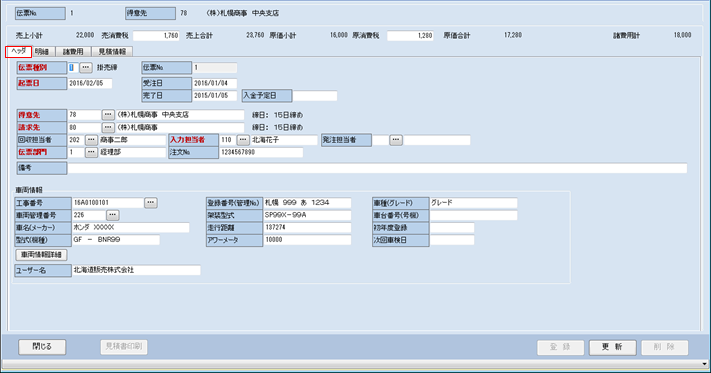Screen dimensions: 711x373
Task: Click the 請求先 name field (株)札幌商事
Action: coord(180,127)
